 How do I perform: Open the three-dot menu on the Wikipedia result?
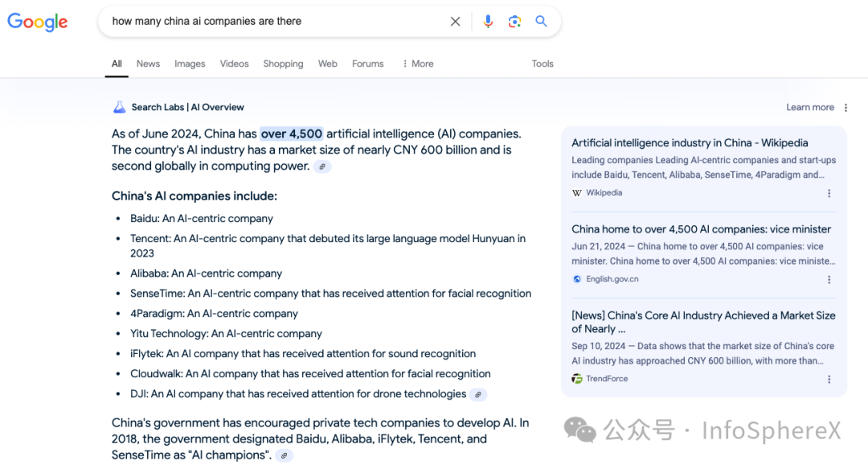(x=829, y=193)
